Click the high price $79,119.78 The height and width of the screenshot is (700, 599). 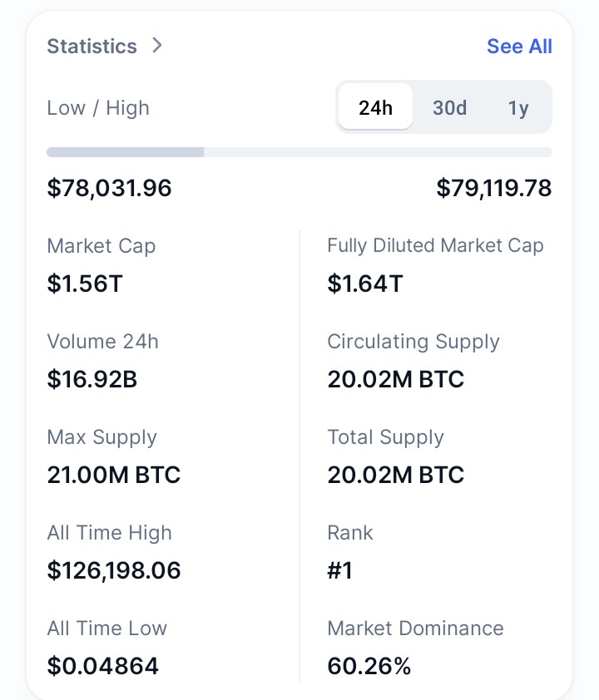click(x=494, y=188)
